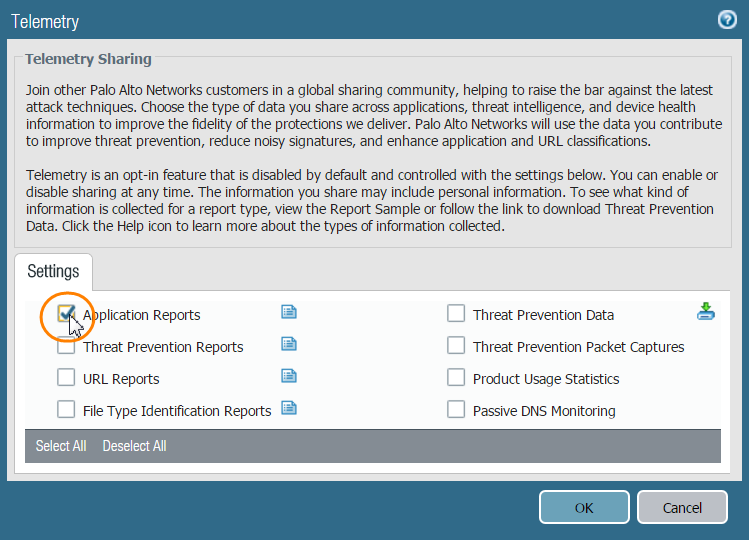Image resolution: width=749 pixels, height=540 pixels.
Task: View the Threat Prevention Reports sample icon
Action: coord(289,344)
